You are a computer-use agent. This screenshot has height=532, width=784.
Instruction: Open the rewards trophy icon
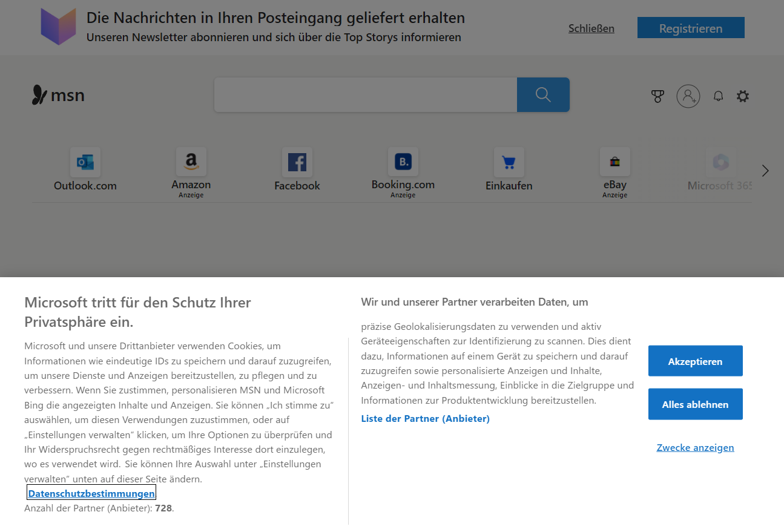point(657,96)
